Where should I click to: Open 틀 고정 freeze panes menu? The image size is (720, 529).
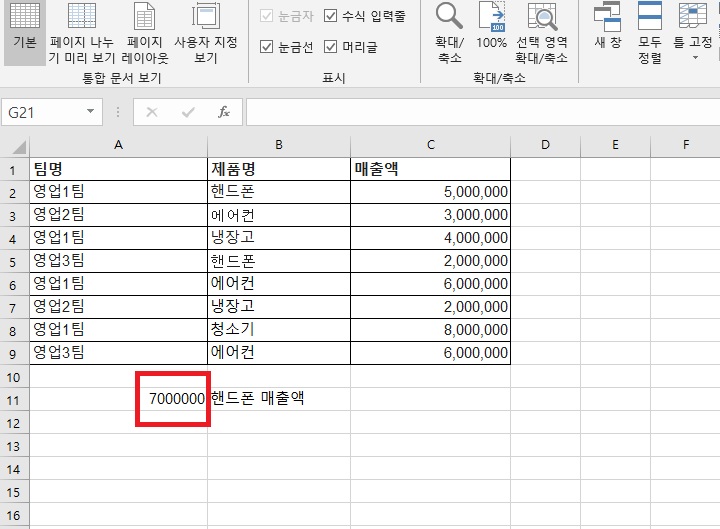point(693,31)
